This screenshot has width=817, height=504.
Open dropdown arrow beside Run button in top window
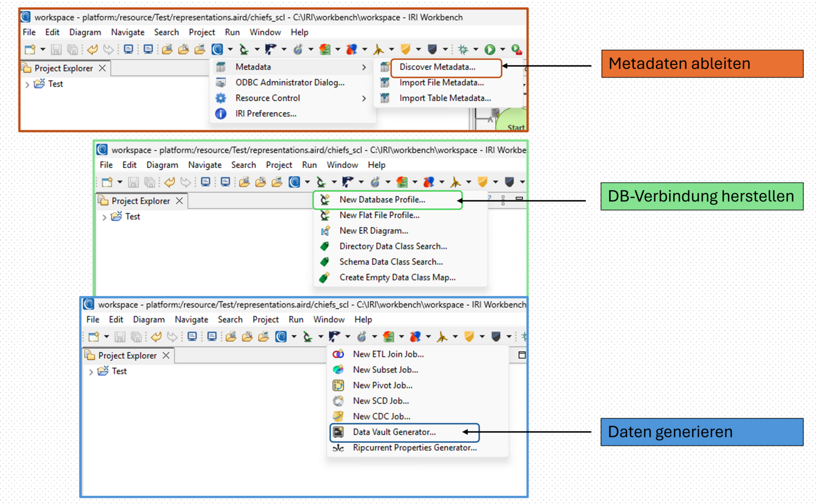coord(502,49)
